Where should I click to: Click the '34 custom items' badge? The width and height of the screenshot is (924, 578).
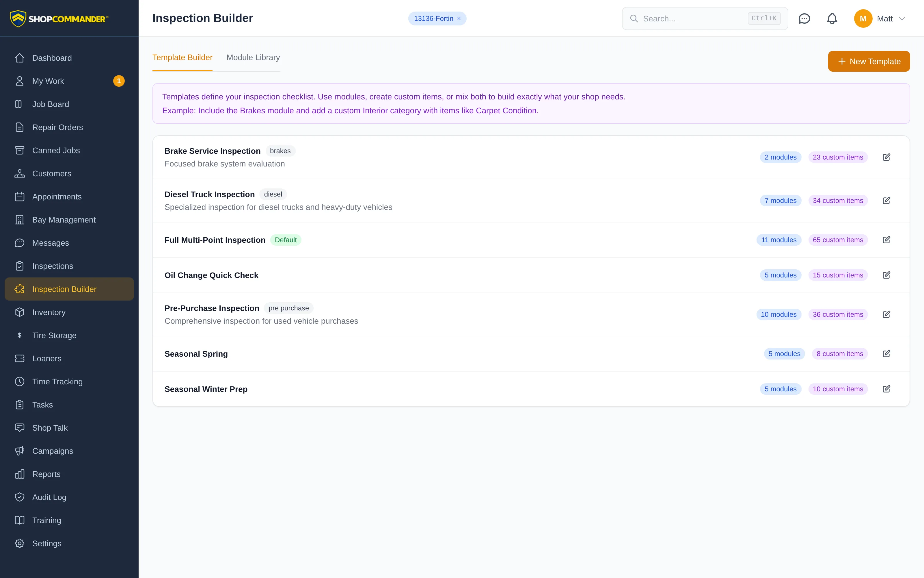pyautogui.click(x=838, y=200)
